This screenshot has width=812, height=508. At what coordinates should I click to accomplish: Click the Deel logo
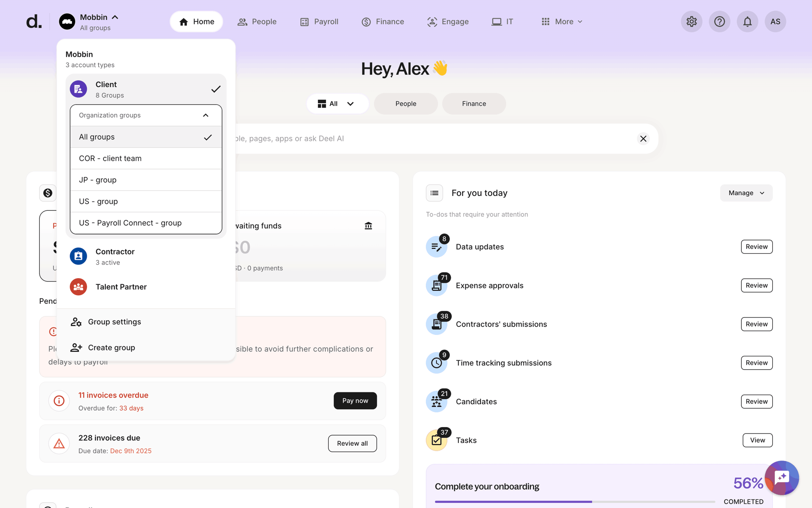[34, 22]
